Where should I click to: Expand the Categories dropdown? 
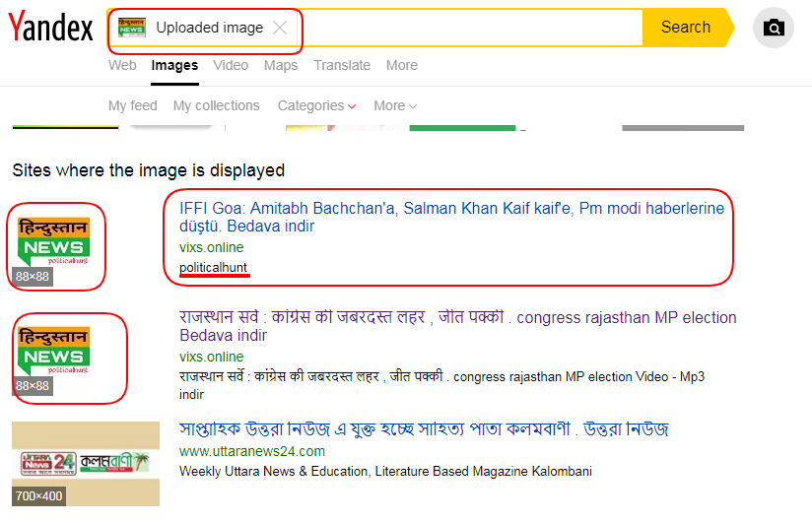[316, 105]
